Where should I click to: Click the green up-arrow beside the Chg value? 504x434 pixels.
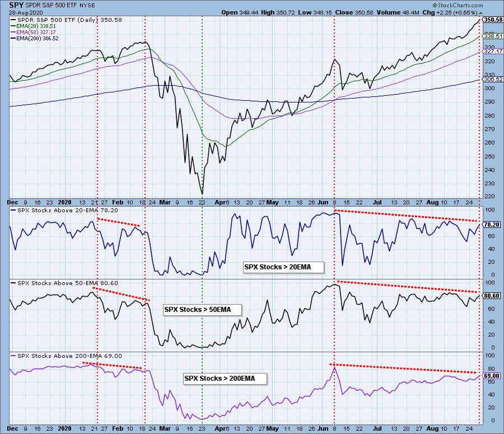pos(481,13)
